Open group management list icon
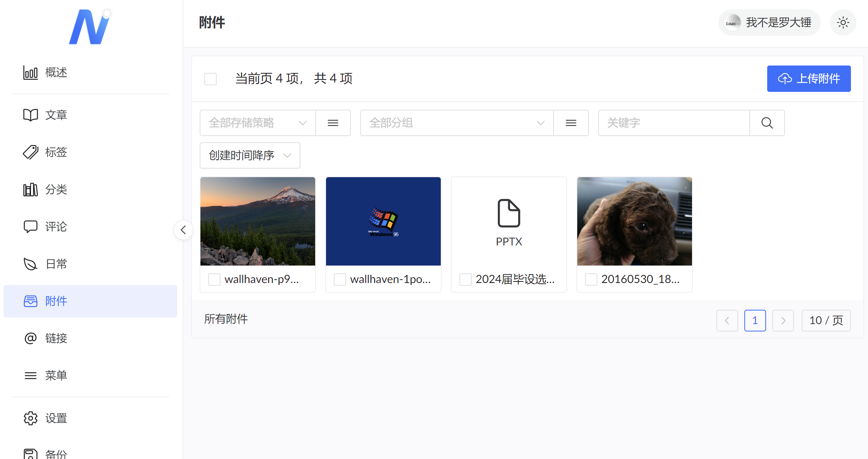868x459 pixels. pyautogui.click(x=571, y=123)
